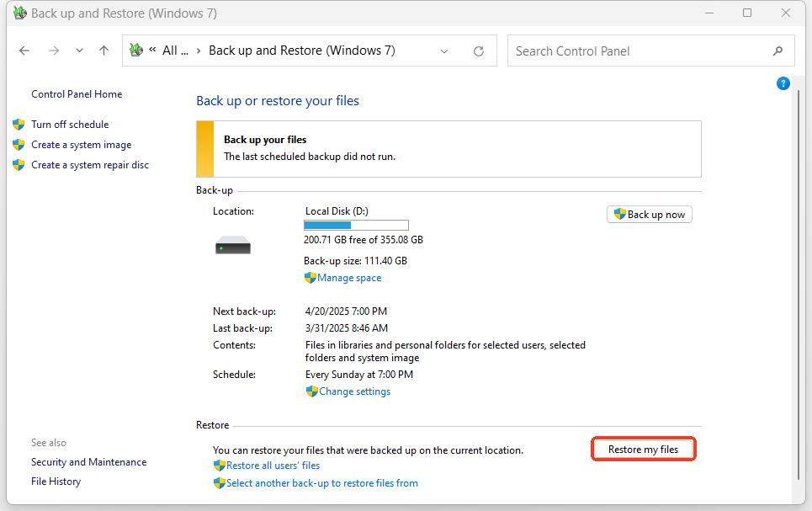Screen dimensions: 812x511
Task: Open Security and Maintenance
Action: coord(88,461)
